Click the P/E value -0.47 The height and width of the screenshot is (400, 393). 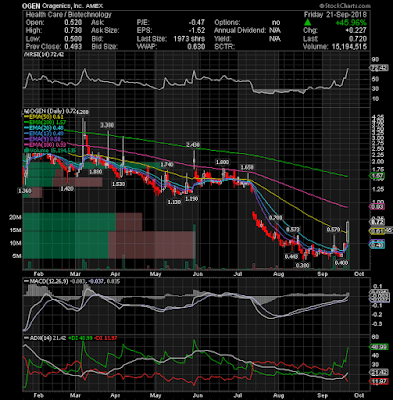tap(196, 23)
